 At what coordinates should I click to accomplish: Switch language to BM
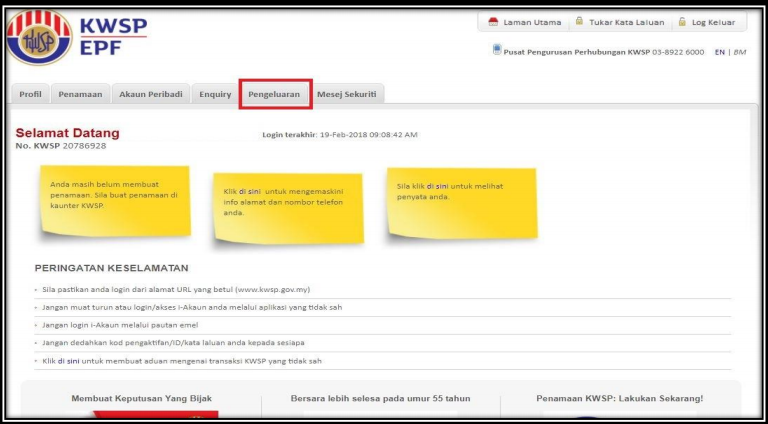(x=740, y=52)
